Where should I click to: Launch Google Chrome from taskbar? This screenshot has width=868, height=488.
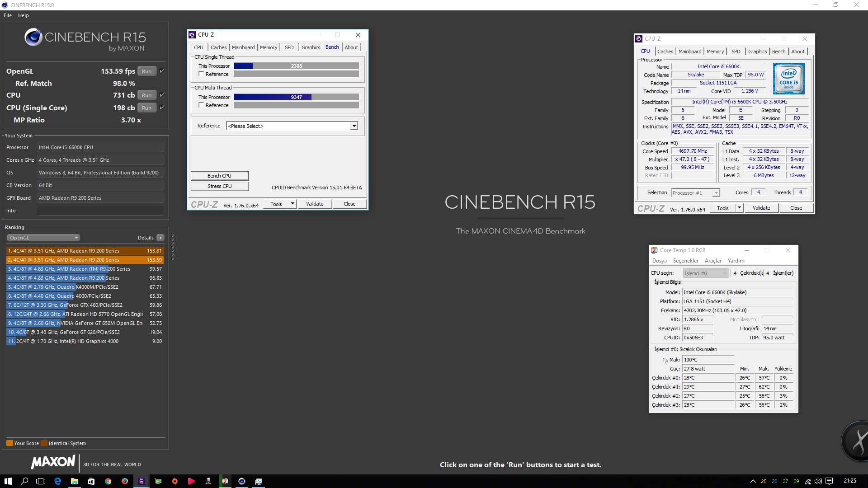(x=108, y=481)
